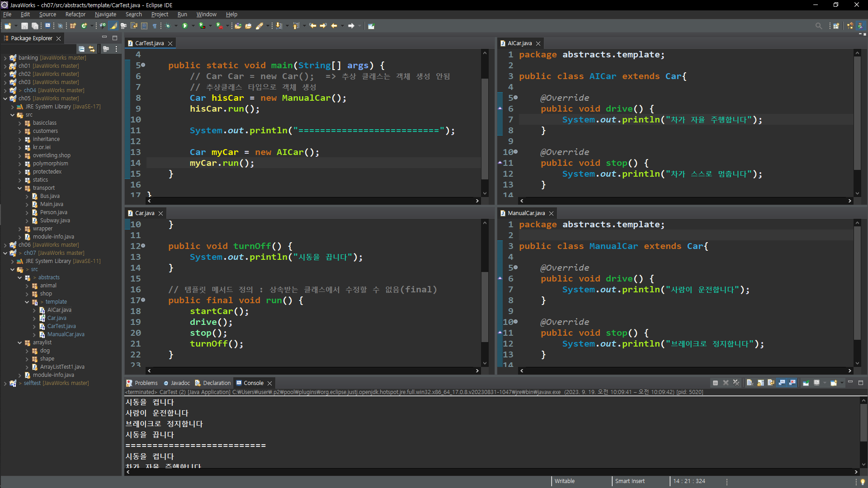Click the Pin Console icon
The image size is (868, 488).
(x=806, y=383)
